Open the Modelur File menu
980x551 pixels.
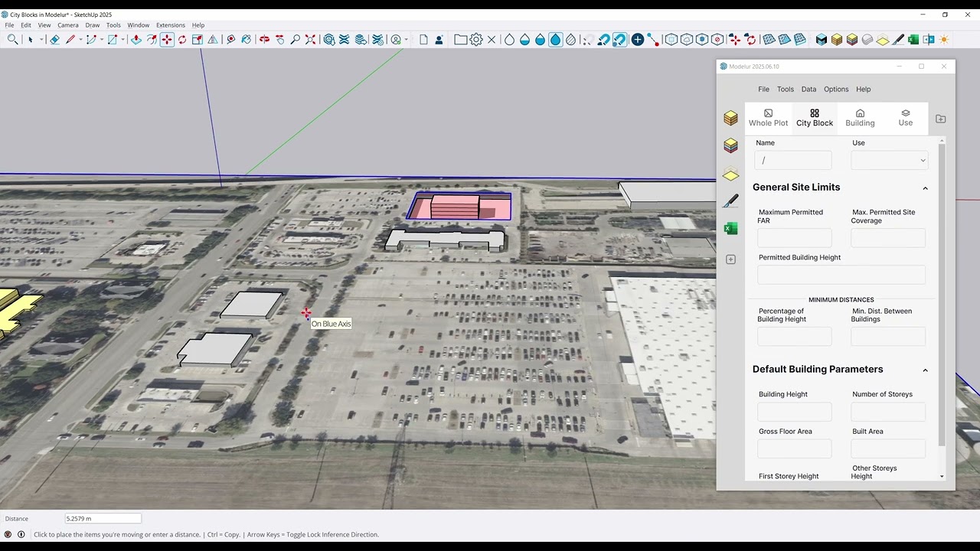click(x=763, y=90)
